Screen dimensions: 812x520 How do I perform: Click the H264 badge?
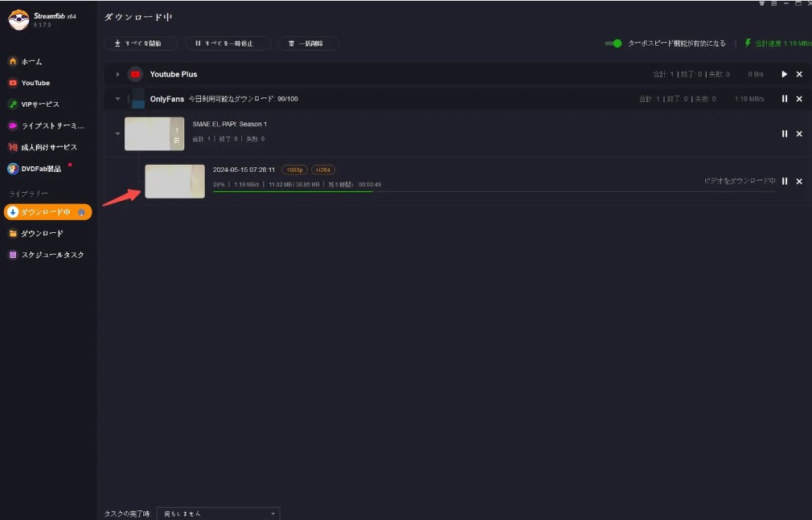[x=323, y=170]
